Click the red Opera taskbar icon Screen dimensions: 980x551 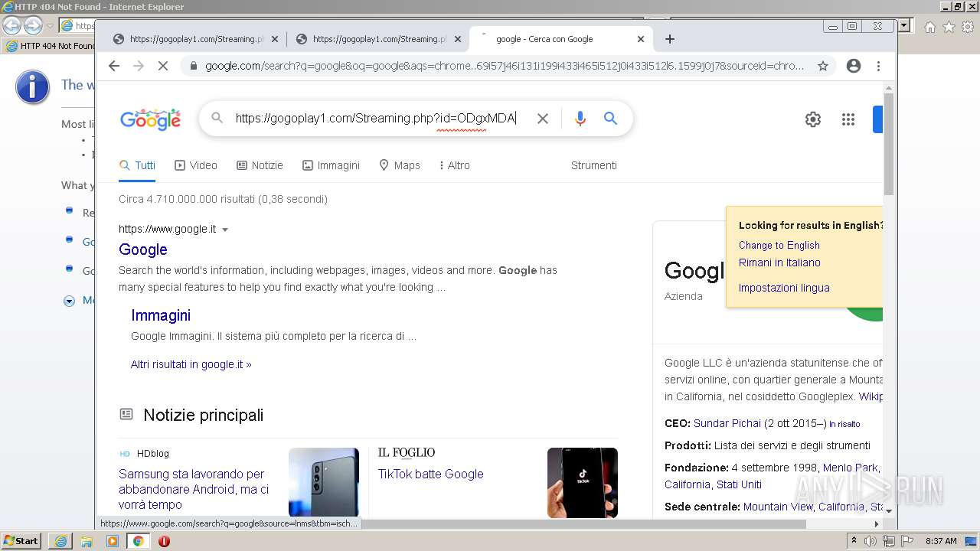point(164,541)
